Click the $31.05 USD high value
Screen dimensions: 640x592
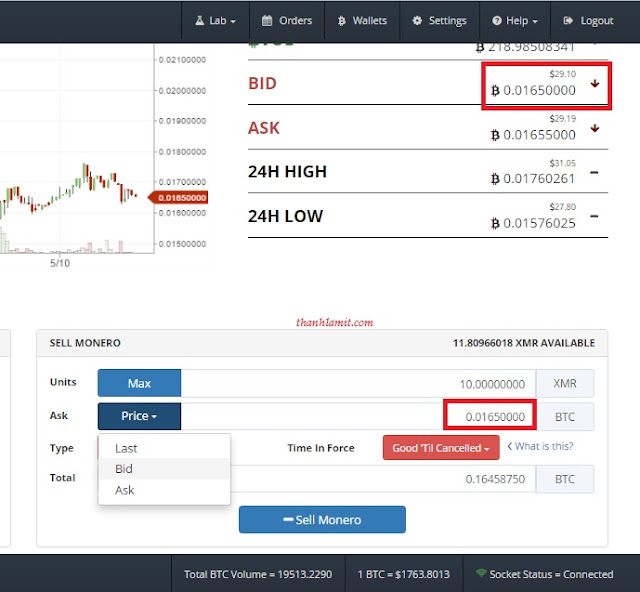[562, 163]
